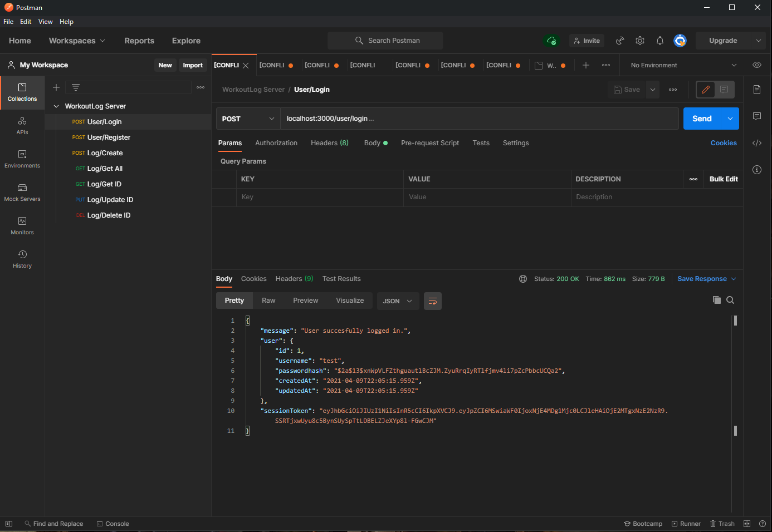This screenshot has height=532, width=772.
Task: Open the View menu
Action: click(46, 22)
